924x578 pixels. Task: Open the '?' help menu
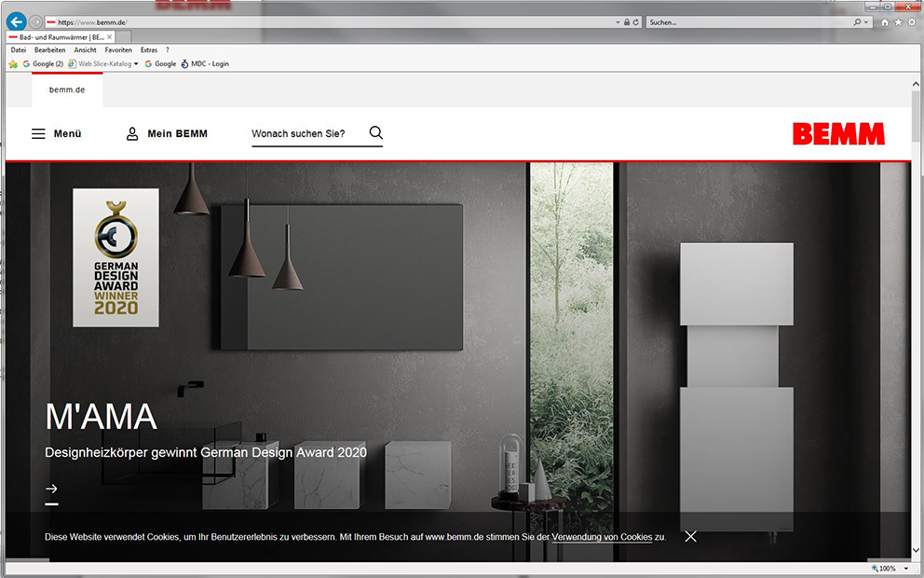point(168,50)
